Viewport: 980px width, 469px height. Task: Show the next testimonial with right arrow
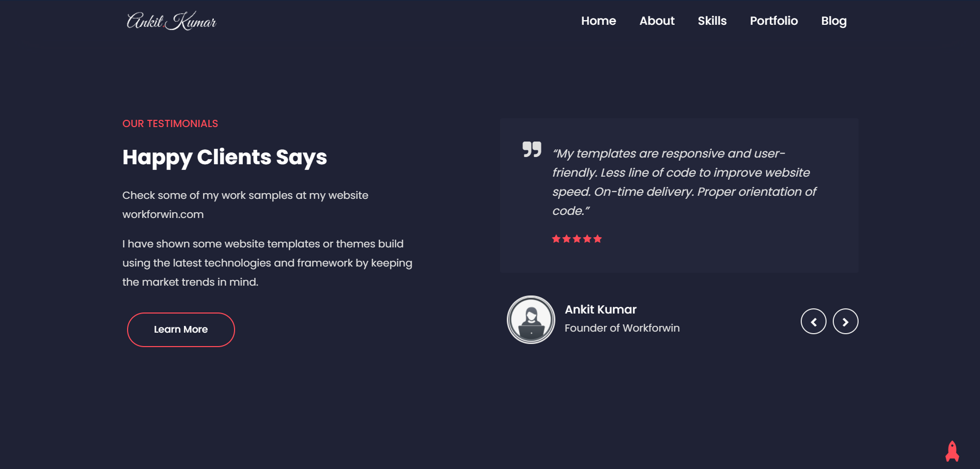click(846, 322)
